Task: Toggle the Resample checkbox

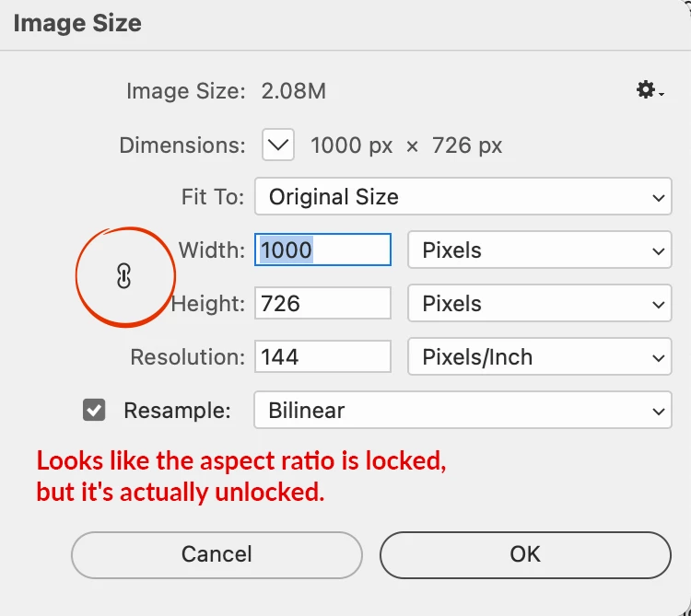Action: click(94, 410)
